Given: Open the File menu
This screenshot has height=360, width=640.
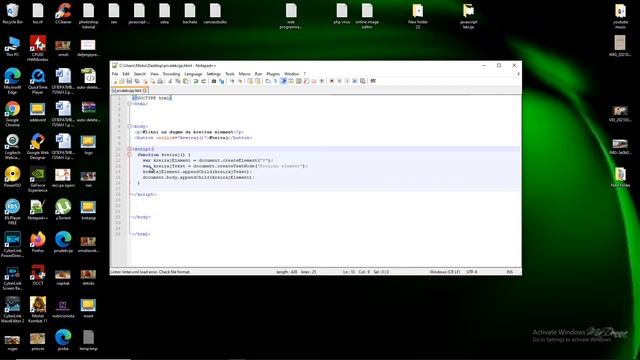Looking at the screenshot, I should pos(115,74).
